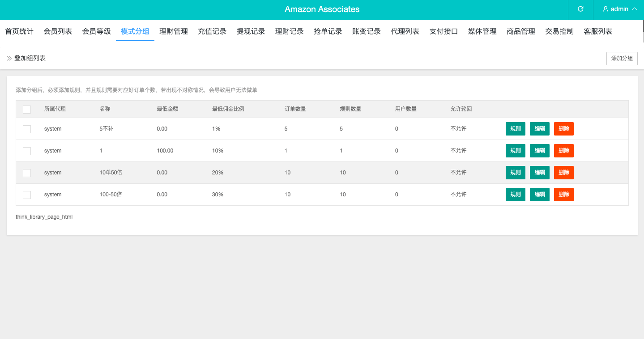Click the 添加分组 button
Image resolution: width=644 pixels, height=339 pixels.
tap(622, 58)
